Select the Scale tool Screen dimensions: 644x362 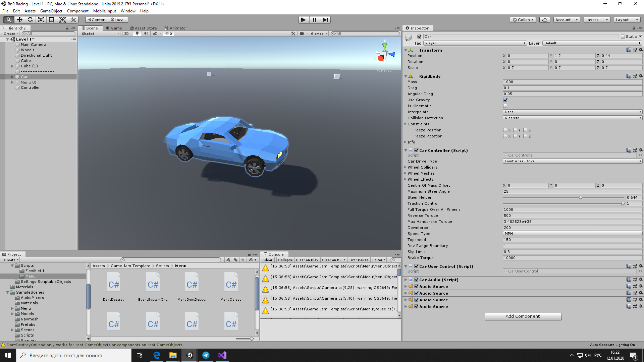(41, 20)
